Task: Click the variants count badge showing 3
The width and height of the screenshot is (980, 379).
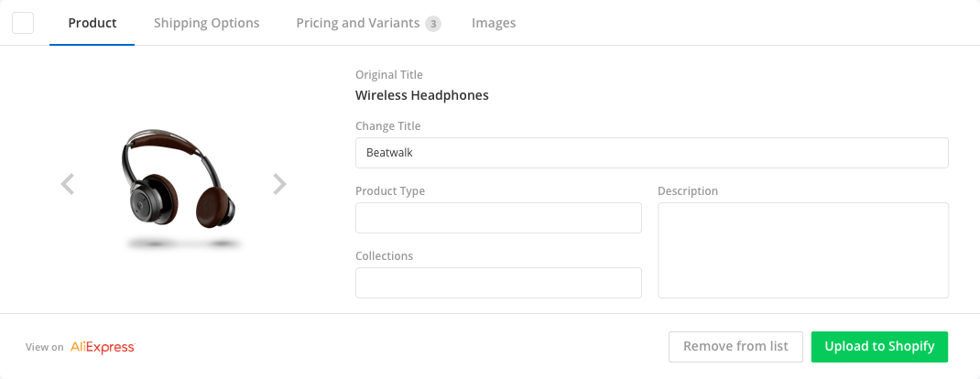Action: 433,24
